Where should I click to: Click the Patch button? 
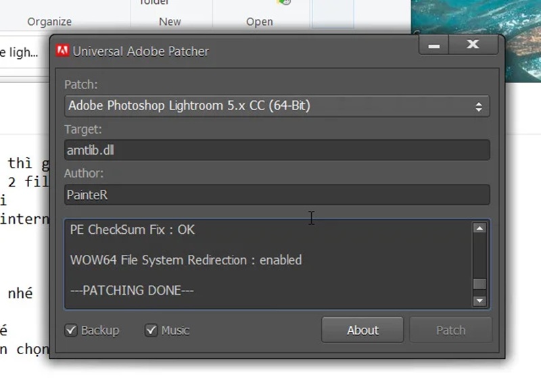[x=450, y=330]
